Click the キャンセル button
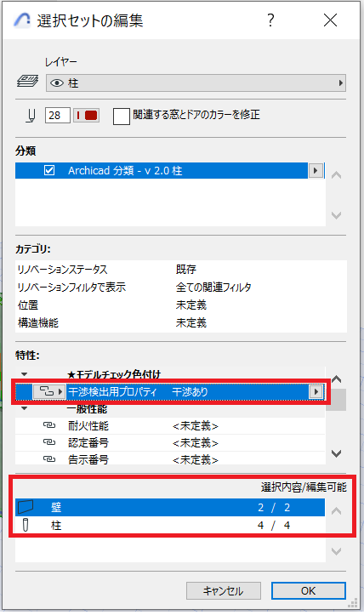 (223, 590)
